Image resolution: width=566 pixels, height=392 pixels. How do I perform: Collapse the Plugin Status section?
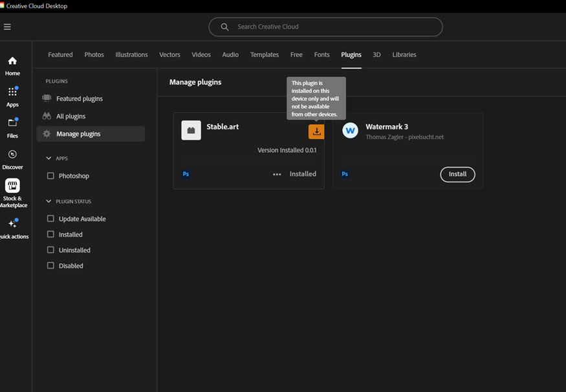coord(49,201)
